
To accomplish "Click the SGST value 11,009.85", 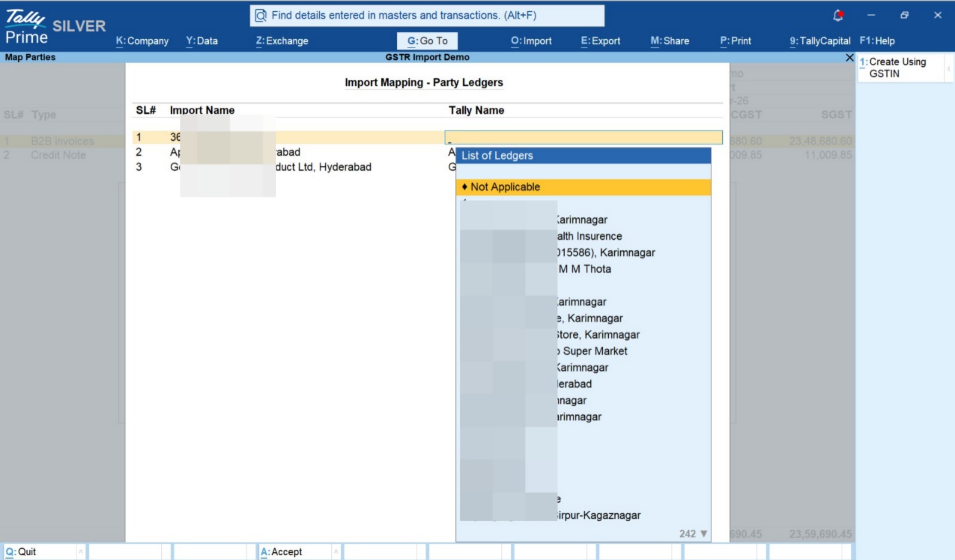I will pos(828,155).
